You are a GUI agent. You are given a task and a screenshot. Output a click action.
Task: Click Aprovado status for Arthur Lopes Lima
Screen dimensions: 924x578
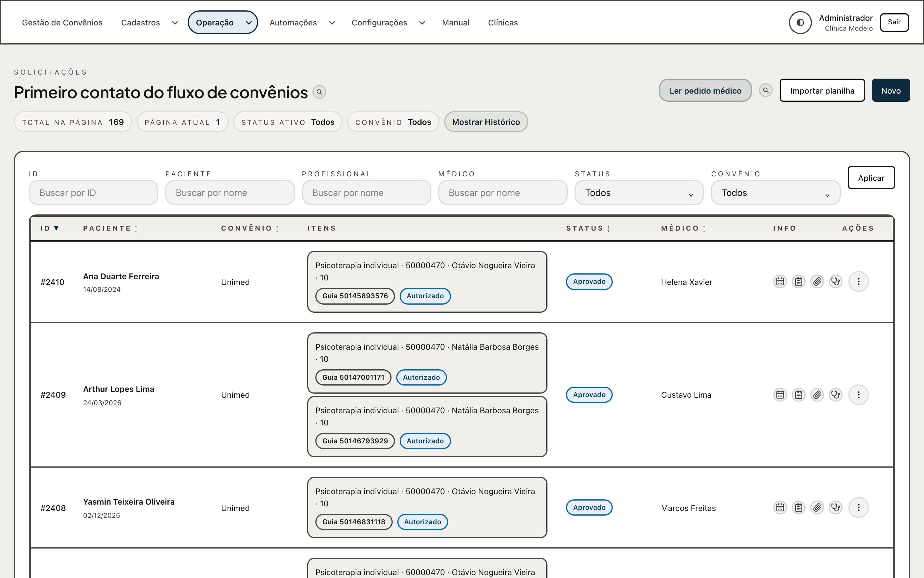click(x=589, y=394)
